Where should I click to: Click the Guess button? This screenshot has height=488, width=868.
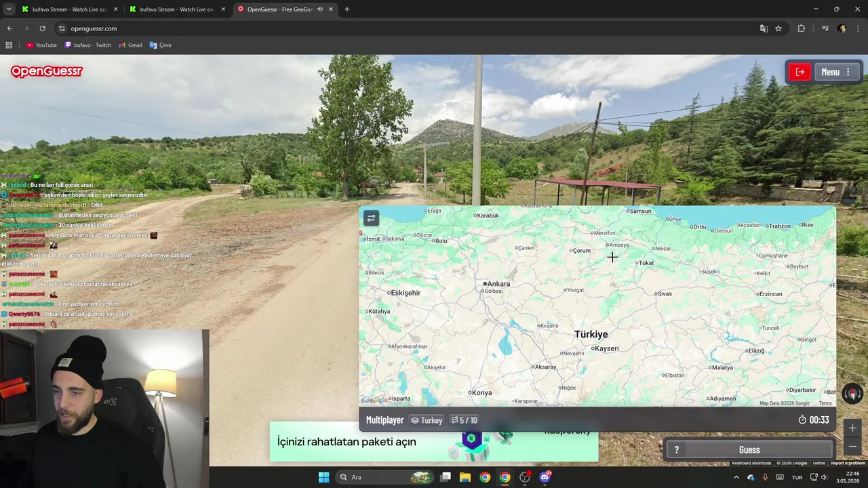pos(749,449)
